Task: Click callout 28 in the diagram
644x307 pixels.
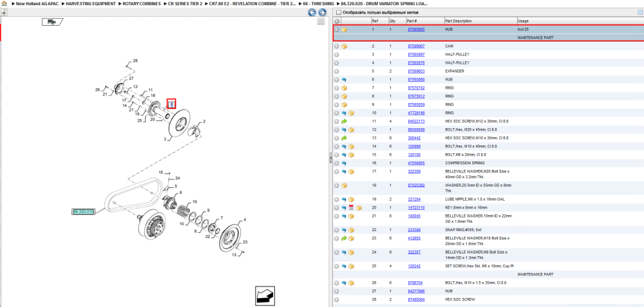Action: 135,60
